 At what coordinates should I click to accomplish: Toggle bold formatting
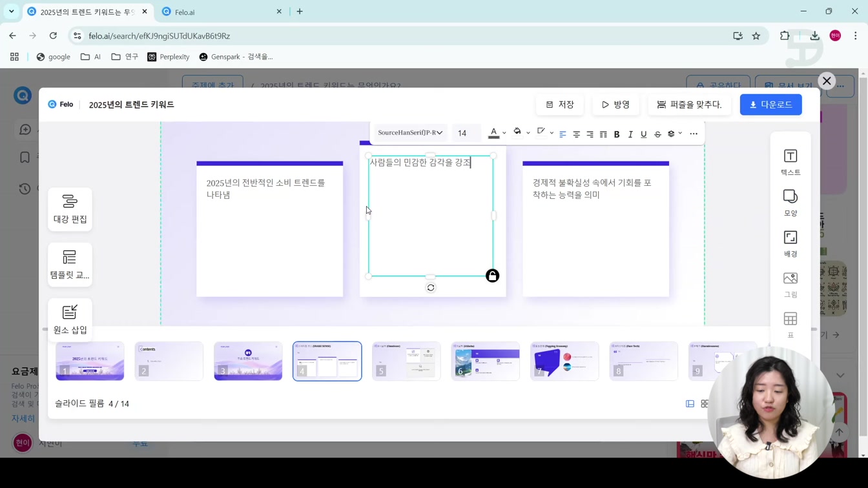click(x=617, y=134)
